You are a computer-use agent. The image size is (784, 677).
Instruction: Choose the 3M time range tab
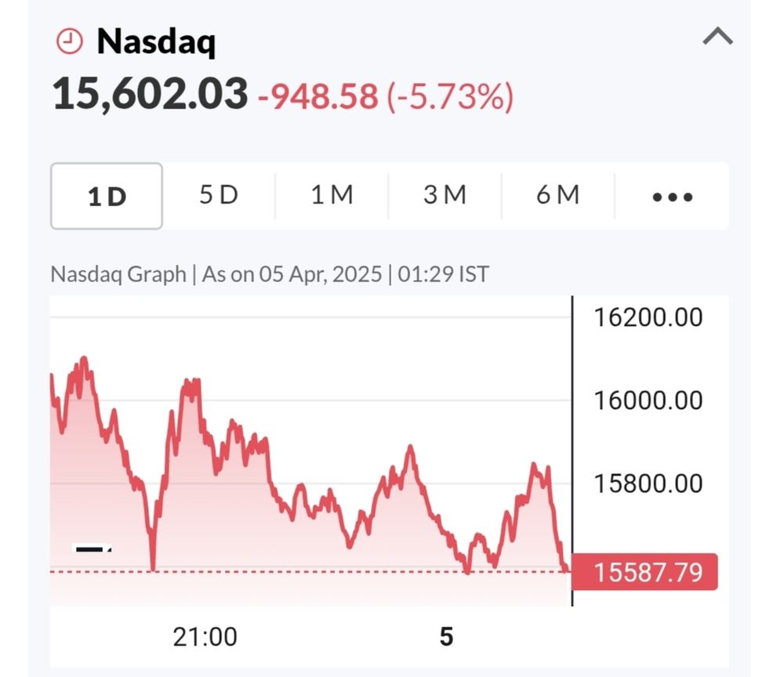(x=445, y=195)
